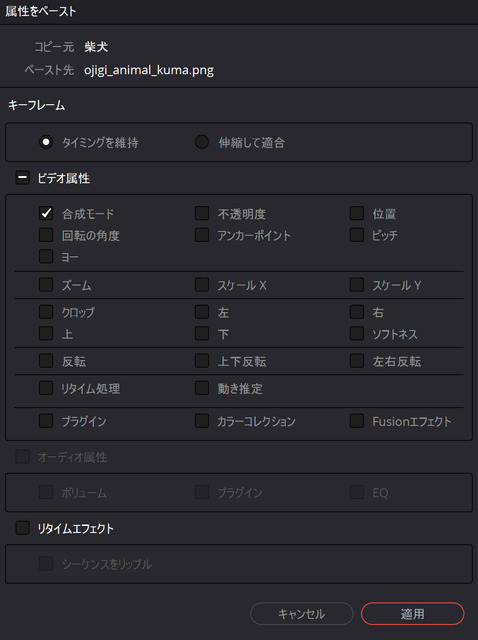Click the キャンセル button
Viewport: 478px width, 640px height.
click(x=302, y=613)
